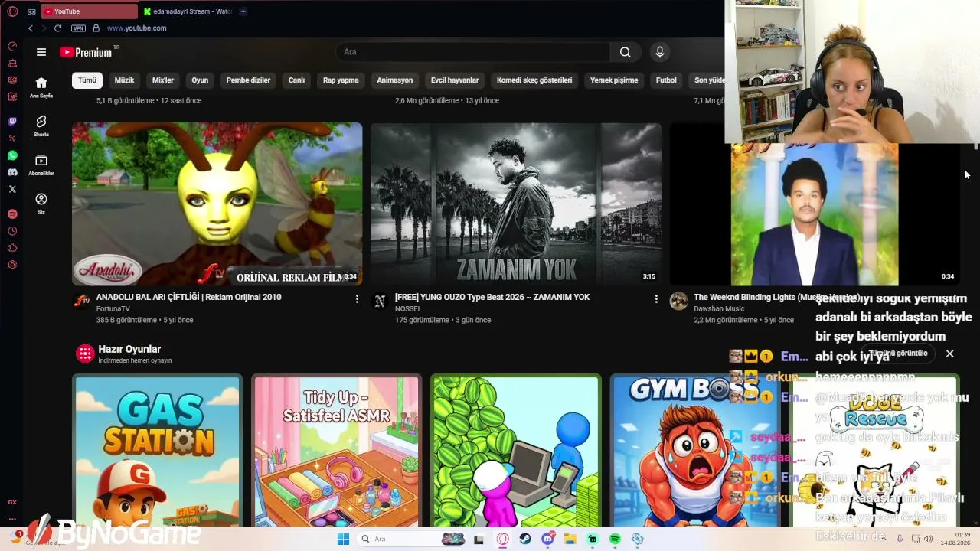Open Settings gear in Opera GX sidebar
Screen dimensions: 980x551
(x=12, y=265)
